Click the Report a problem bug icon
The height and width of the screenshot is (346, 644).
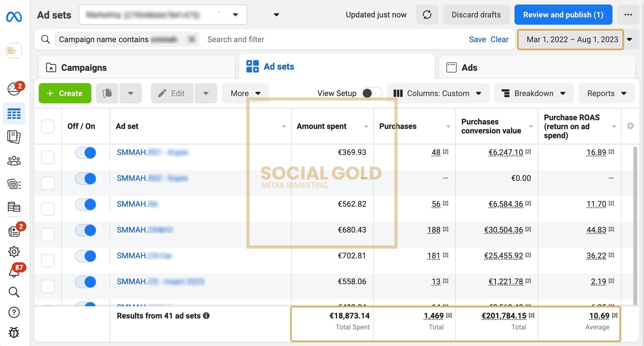(14, 333)
